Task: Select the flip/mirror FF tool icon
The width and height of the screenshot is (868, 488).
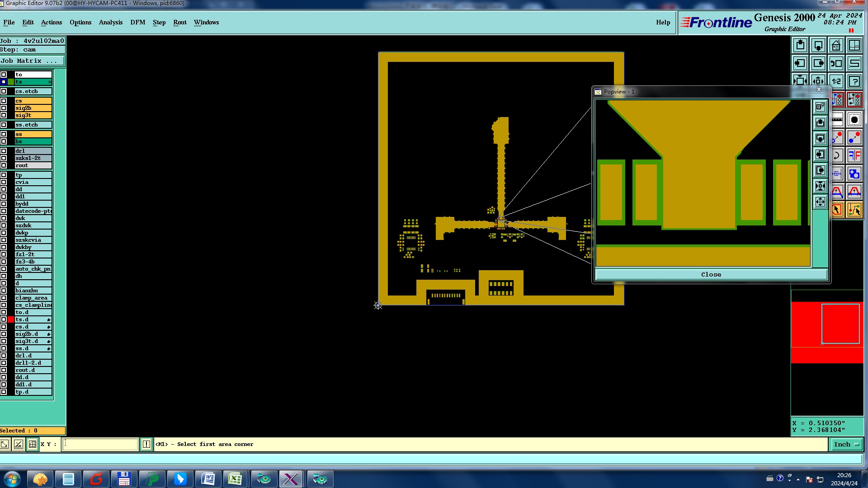Action: point(854,155)
